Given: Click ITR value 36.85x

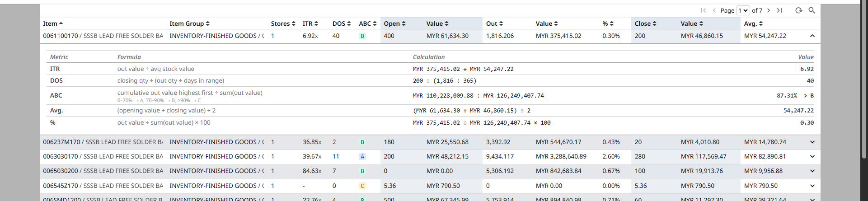Looking at the screenshot, I should tap(312, 142).
